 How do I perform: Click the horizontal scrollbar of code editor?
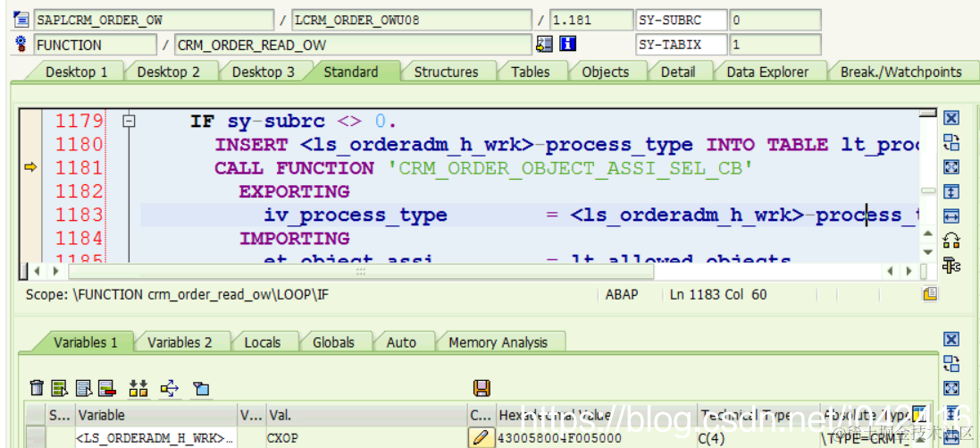361,271
